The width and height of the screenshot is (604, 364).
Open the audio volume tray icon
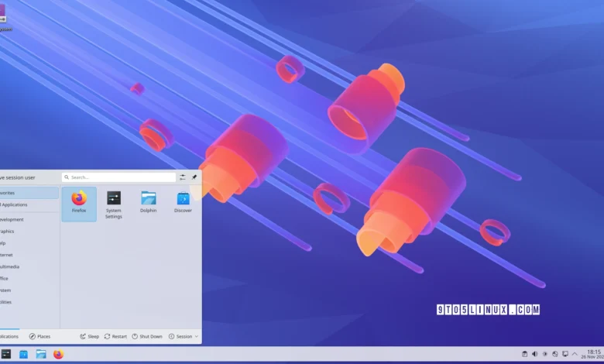pyautogui.click(x=534, y=354)
